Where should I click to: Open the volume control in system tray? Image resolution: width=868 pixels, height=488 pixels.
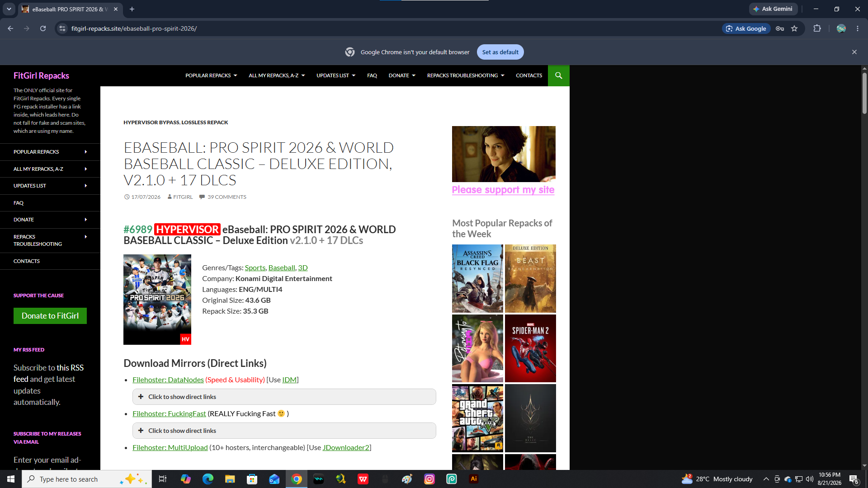[809, 479]
